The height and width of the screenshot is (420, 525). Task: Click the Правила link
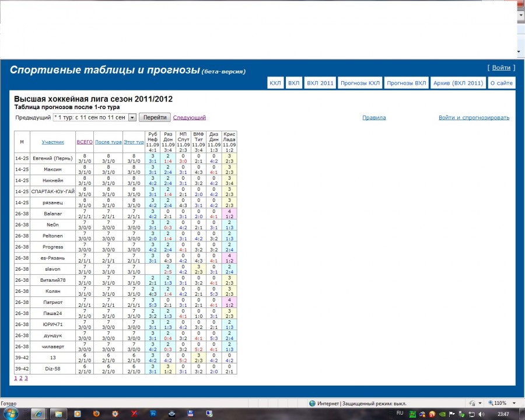click(374, 117)
